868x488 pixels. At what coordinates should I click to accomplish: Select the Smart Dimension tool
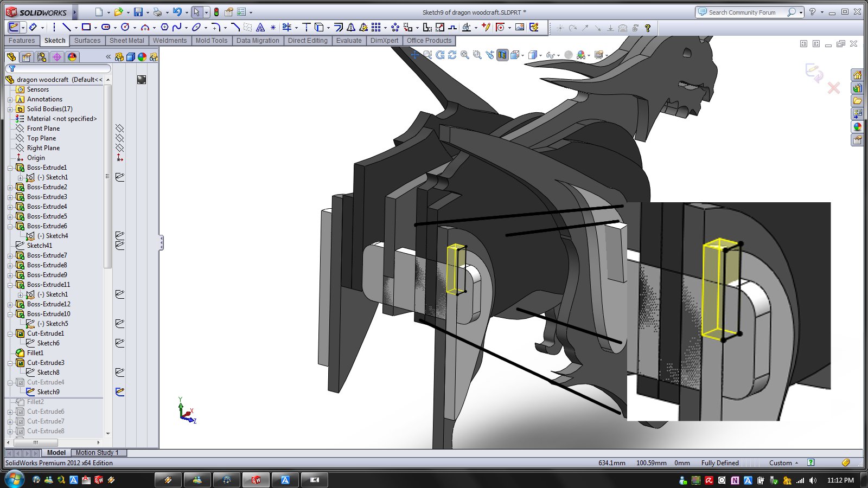(33, 27)
